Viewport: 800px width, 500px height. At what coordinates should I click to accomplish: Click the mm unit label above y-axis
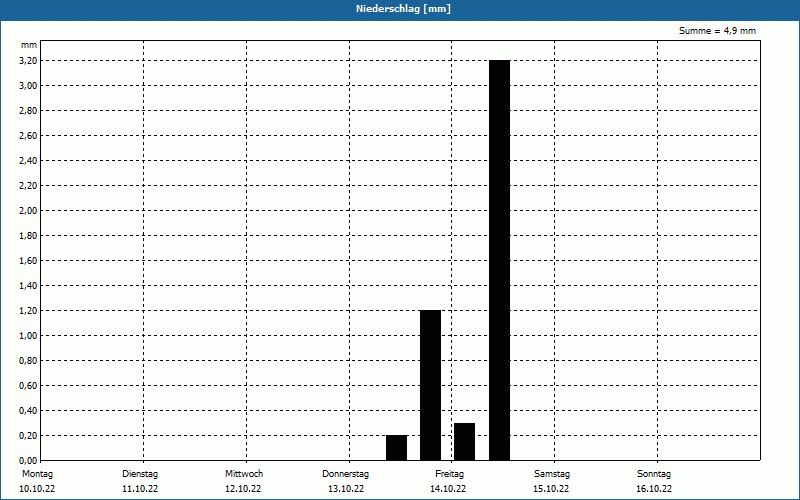(x=29, y=45)
